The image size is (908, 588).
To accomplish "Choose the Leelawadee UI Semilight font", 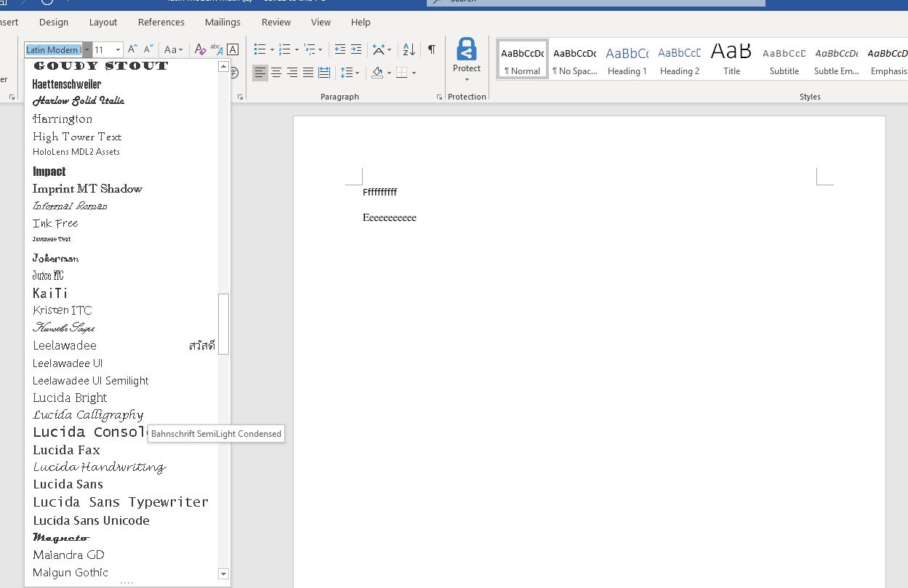I will pos(91,381).
